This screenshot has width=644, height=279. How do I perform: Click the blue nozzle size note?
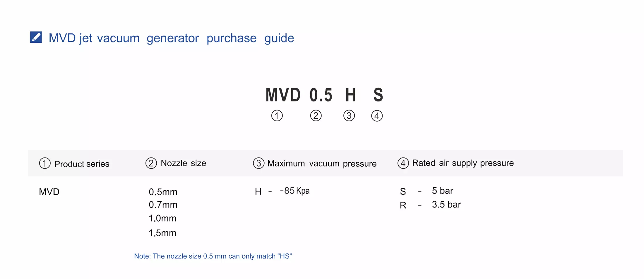pyautogui.click(x=213, y=256)
